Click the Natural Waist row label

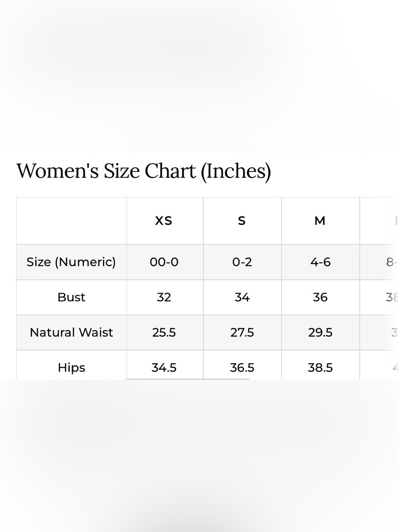71,332
